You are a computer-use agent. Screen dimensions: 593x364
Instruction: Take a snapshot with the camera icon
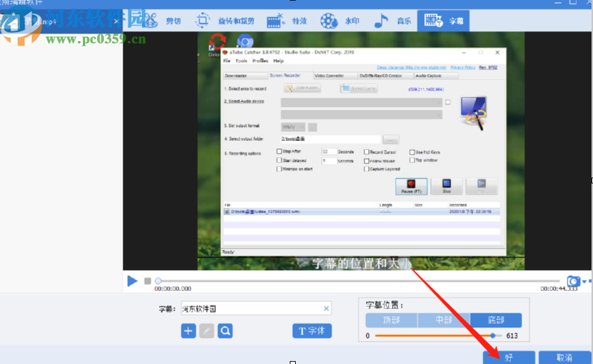(574, 281)
